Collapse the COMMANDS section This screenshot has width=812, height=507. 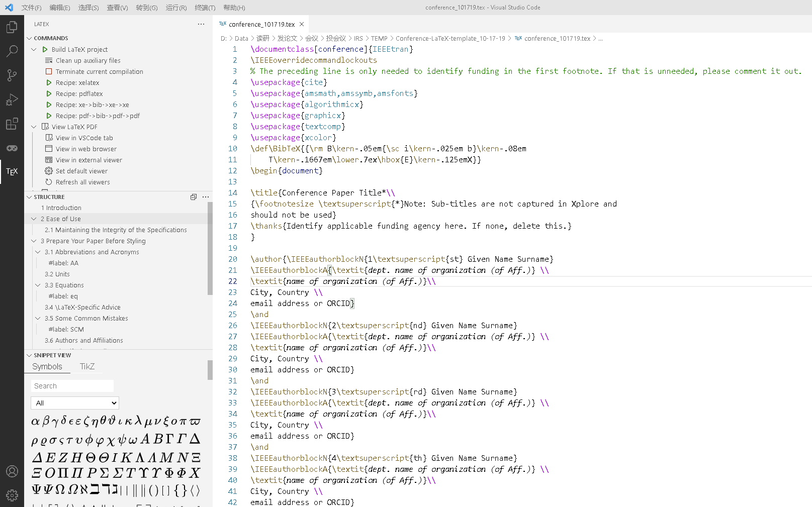29,38
